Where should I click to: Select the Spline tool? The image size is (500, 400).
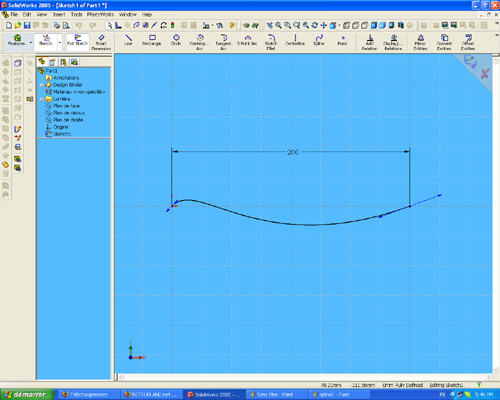click(x=319, y=40)
